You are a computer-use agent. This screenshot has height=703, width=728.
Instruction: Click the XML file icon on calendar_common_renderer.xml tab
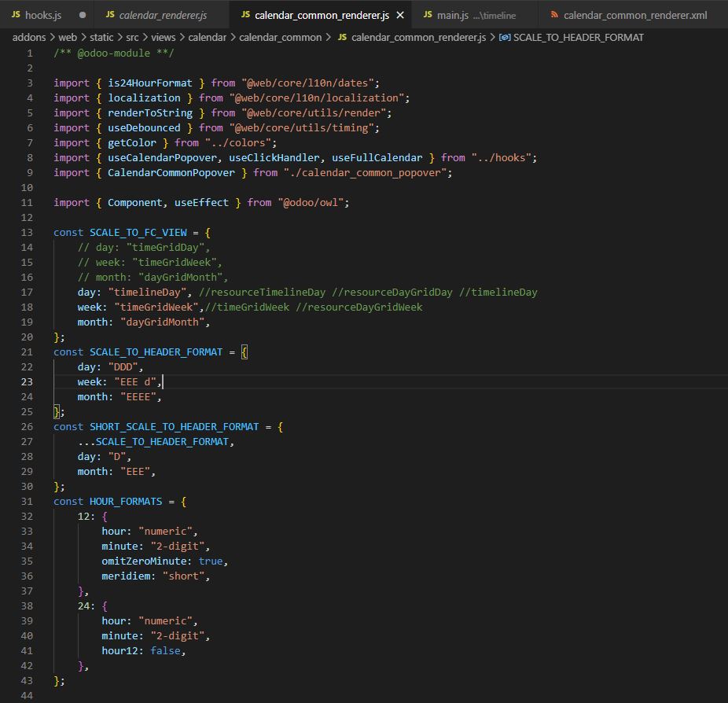(x=554, y=14)
